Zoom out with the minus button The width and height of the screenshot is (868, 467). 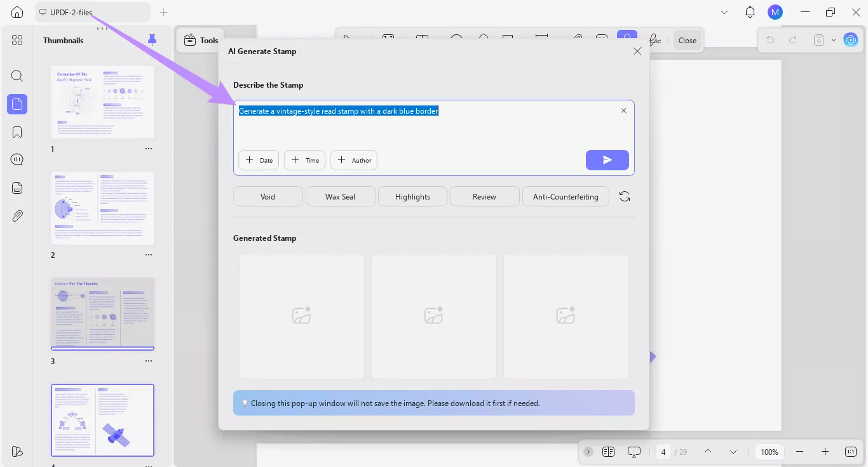[x=799, y=452]
